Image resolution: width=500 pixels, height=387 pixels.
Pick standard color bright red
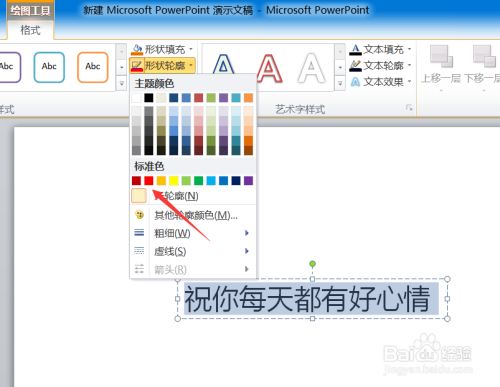pyautogui.click(x=149, y=181)
